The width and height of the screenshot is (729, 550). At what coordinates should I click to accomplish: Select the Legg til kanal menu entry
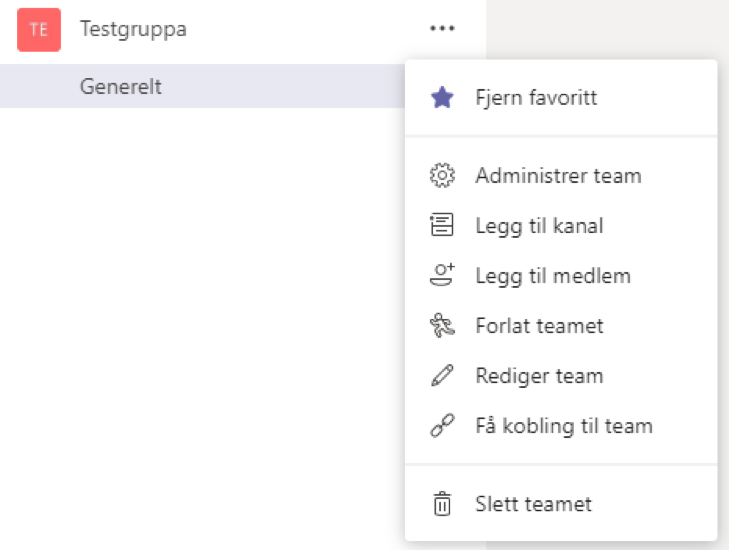click(x=539, y=226)
